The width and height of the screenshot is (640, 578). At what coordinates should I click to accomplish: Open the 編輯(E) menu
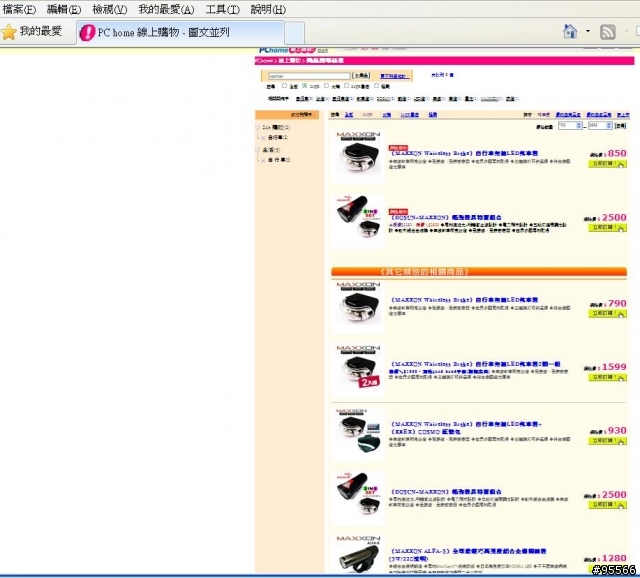(64, 9)
